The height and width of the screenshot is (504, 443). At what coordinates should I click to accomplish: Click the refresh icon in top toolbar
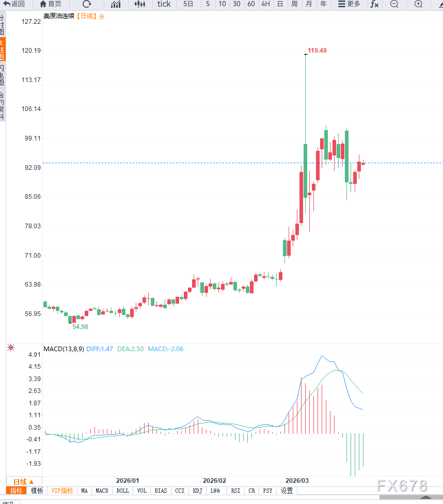[x=87, y=4]
